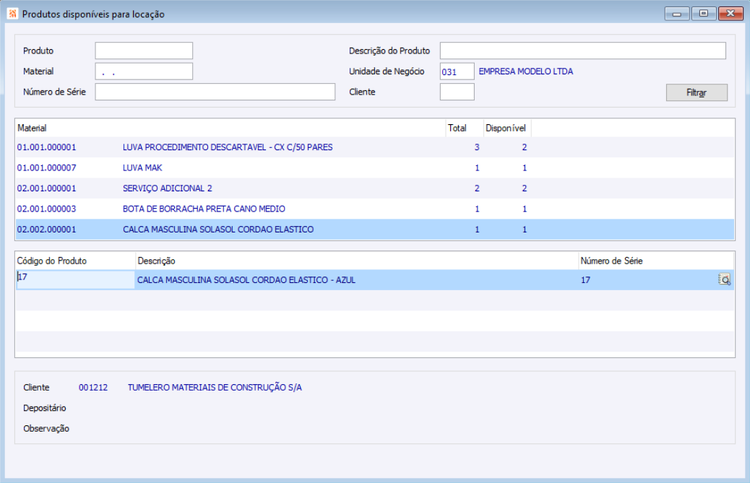Click Total value 3 for LUVA PROCEDIMENTO row
This screenshot has height=483, width=750.
(x=477, y=147)
